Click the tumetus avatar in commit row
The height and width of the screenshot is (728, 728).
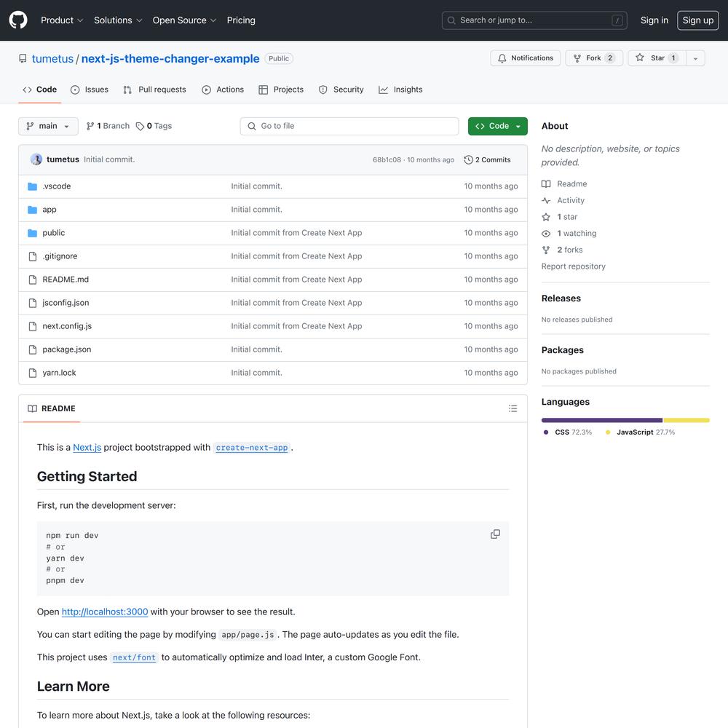36,159
